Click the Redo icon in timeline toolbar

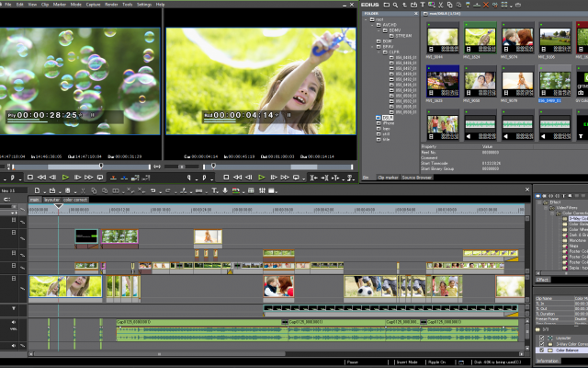167,190
